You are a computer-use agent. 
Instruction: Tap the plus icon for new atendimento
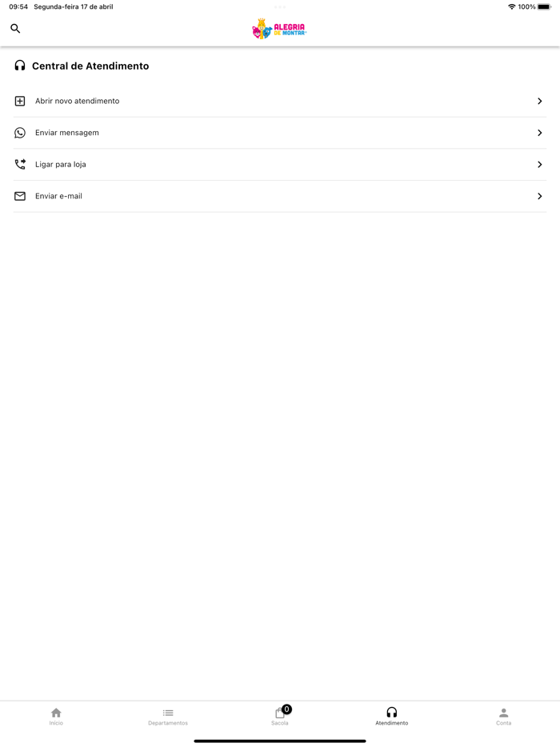pyautogui.click(x=20, y=102)
